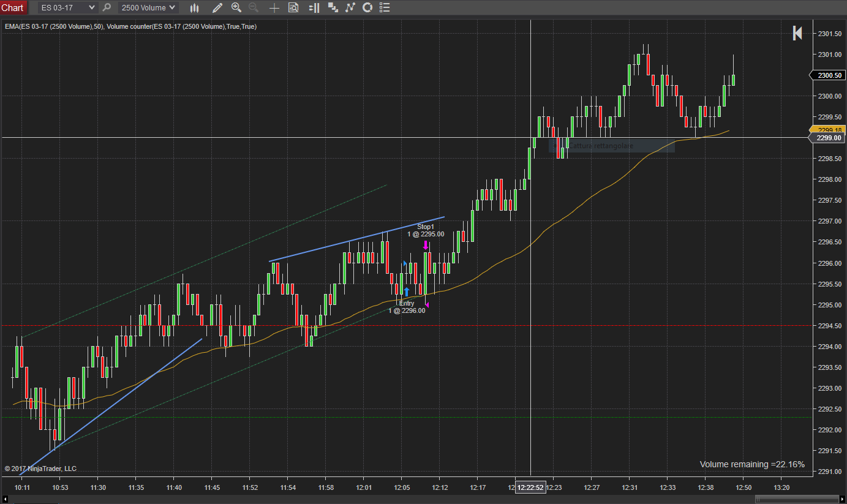Click the 2291.00 price axis label
This screenshot has width=847, height=504.
(830, 472)
